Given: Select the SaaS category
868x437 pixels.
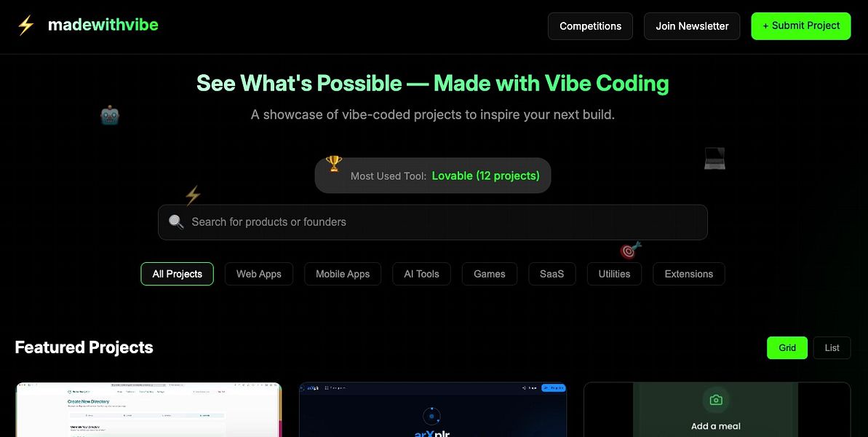Looking at the screenshot, I should pyautogui.click(x=552, y=273).
